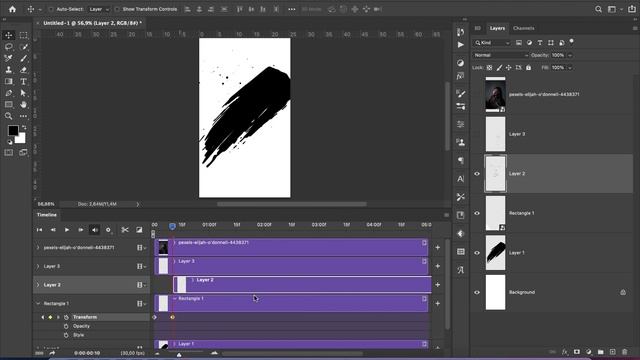Add media to Layer 2 track plus button

tap(438, 285)
